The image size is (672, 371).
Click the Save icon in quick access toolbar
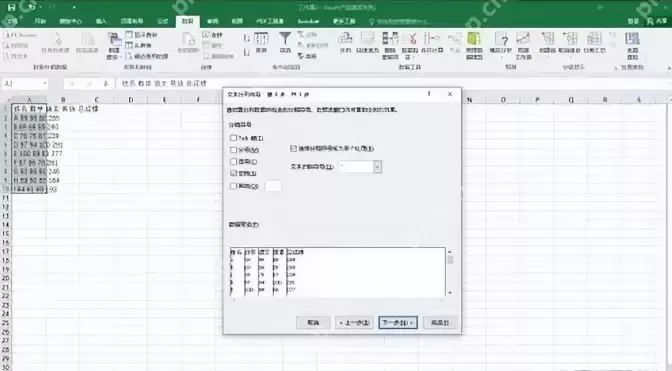[x=12, y=7]
